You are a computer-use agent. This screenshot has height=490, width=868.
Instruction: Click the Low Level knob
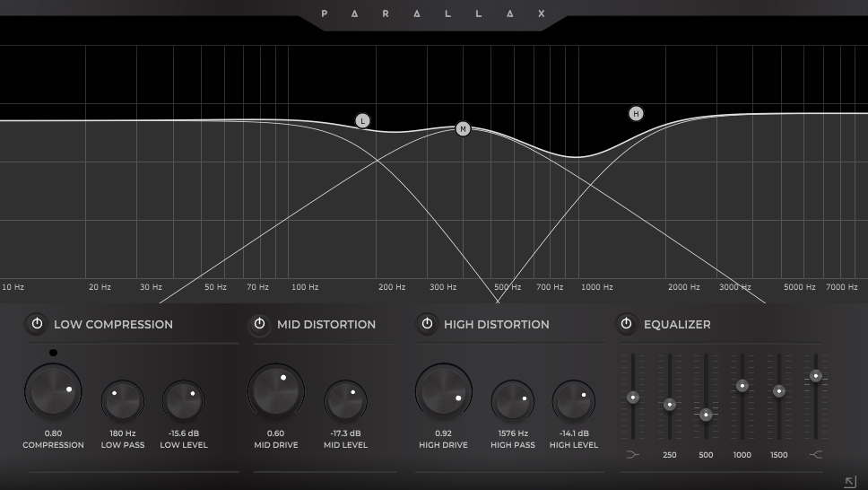(183, 401)
